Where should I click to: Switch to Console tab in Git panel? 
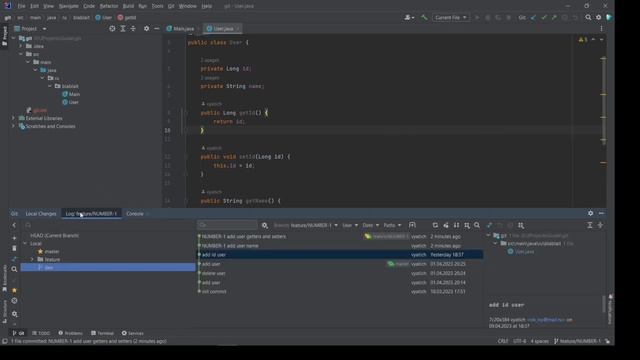[x=135, y=213]
